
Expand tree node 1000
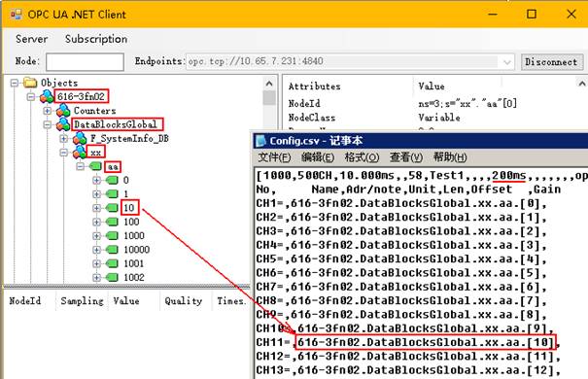point(97,235)
